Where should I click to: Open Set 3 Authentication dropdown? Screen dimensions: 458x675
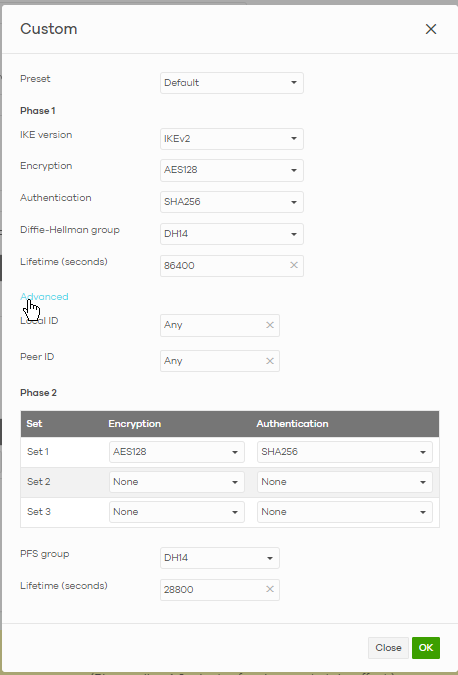click(345, 512)
